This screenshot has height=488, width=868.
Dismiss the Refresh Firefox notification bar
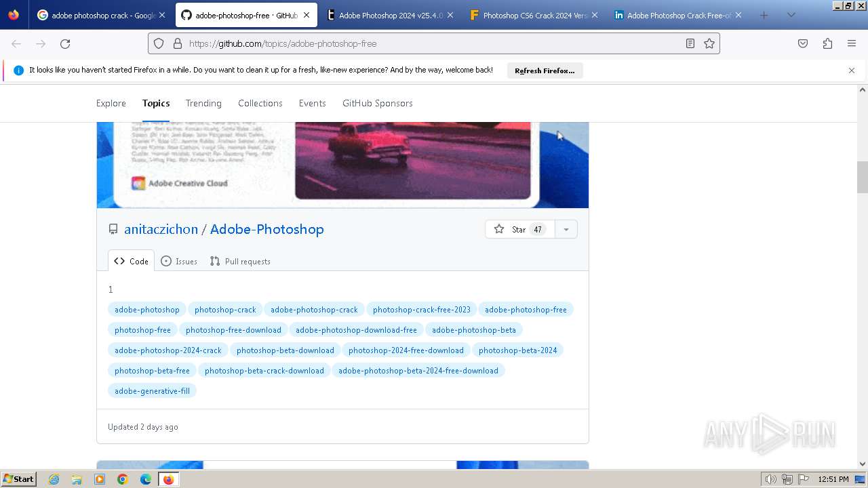pos(852,70)
